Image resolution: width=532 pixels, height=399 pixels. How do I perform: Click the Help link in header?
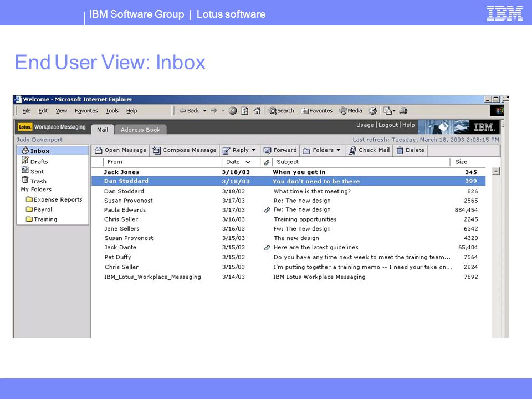click(x=408, y=125)
